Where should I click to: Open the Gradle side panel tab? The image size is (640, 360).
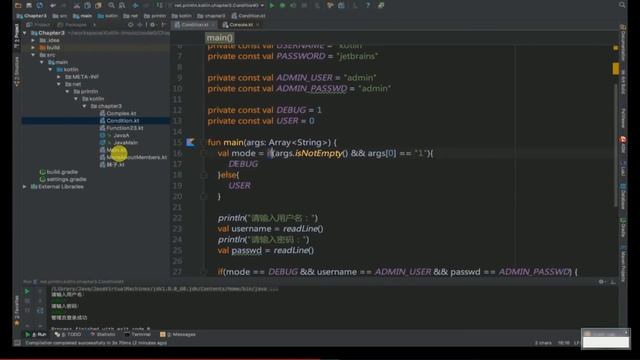tap(623, 227)
